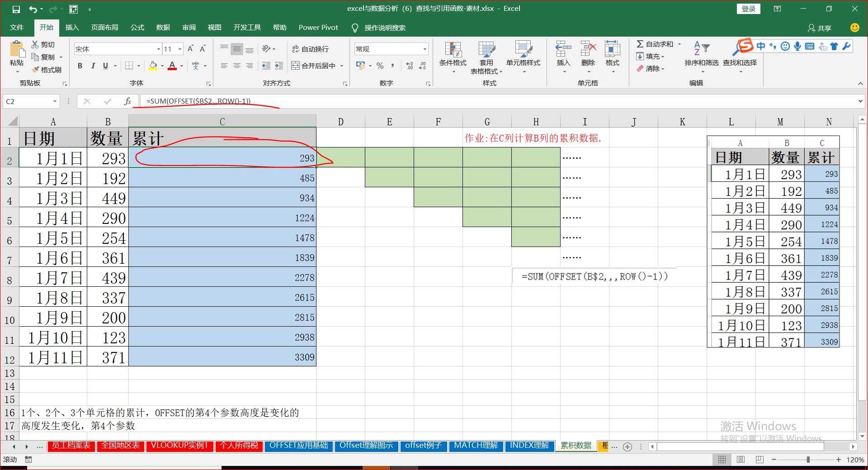Click the formula bar input
Image resolution: width=868 pixels, height=470 pixels.
pyautogui.click(x=497, y=101)
